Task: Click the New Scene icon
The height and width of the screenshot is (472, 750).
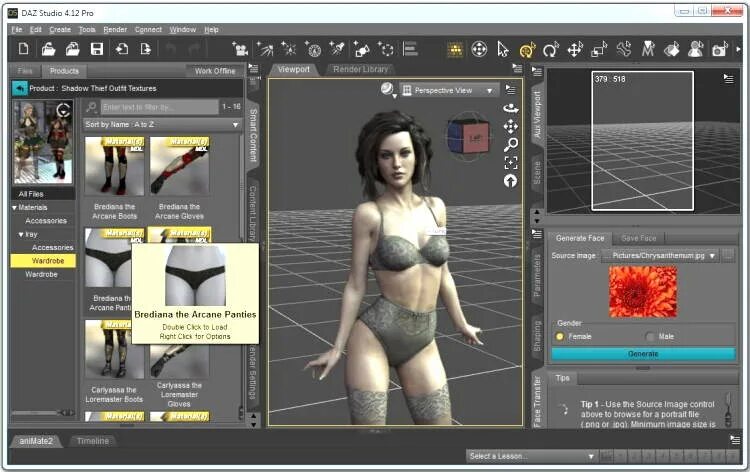Action: [23, 49]
